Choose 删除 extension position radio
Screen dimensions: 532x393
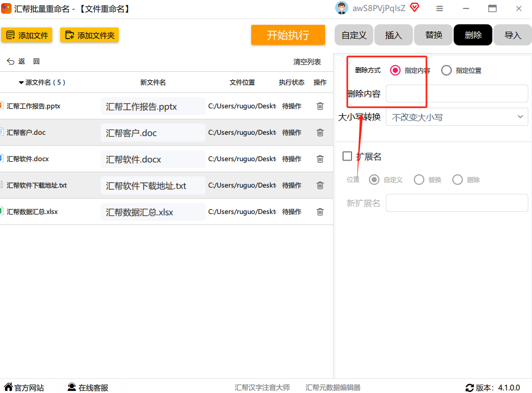coord(458,180)
